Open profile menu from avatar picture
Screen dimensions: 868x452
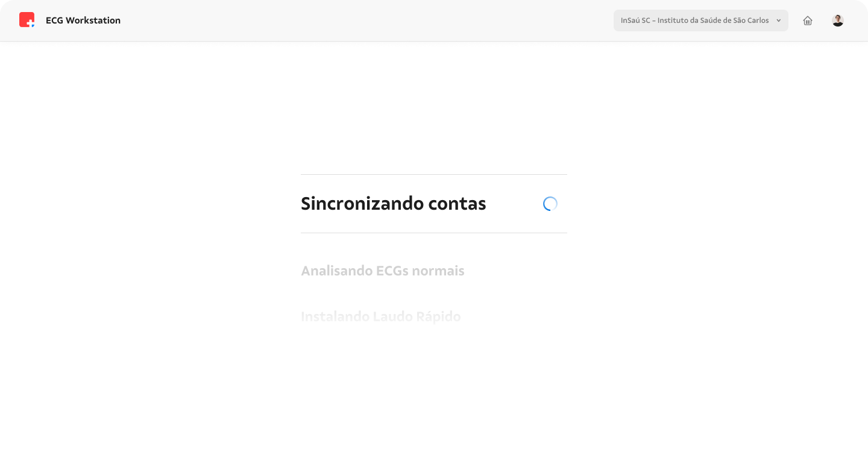point(838,20)
